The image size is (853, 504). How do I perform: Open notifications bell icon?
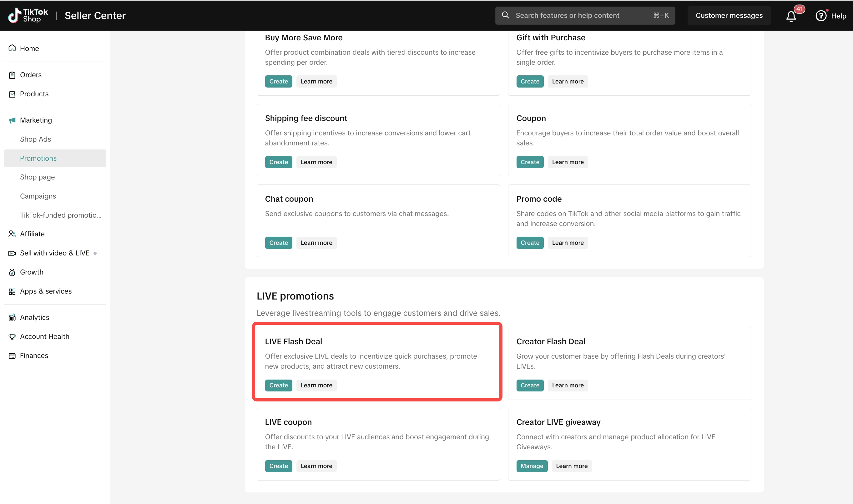tap(791, 16)
